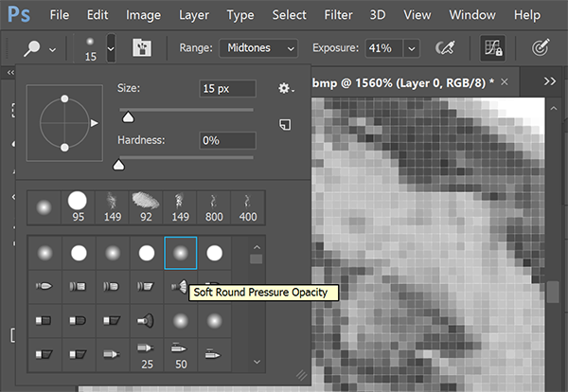Open the brush picker gear settings menu

point(286,88)
